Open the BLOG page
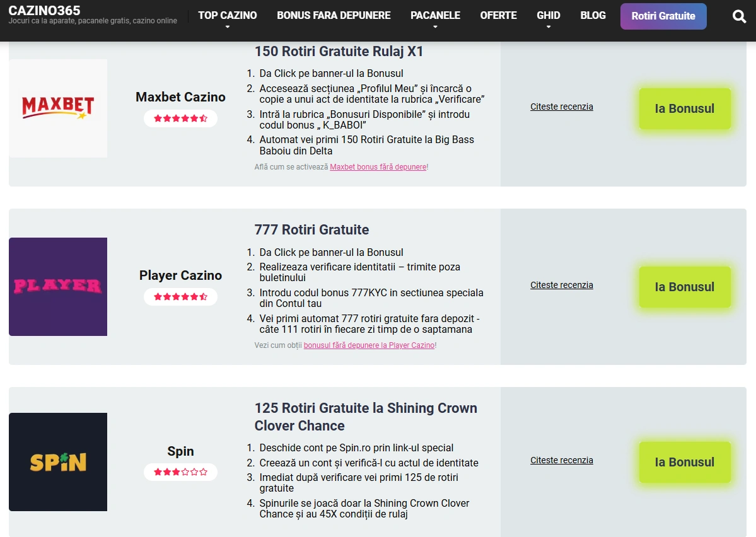 click(x=593, y=15)
